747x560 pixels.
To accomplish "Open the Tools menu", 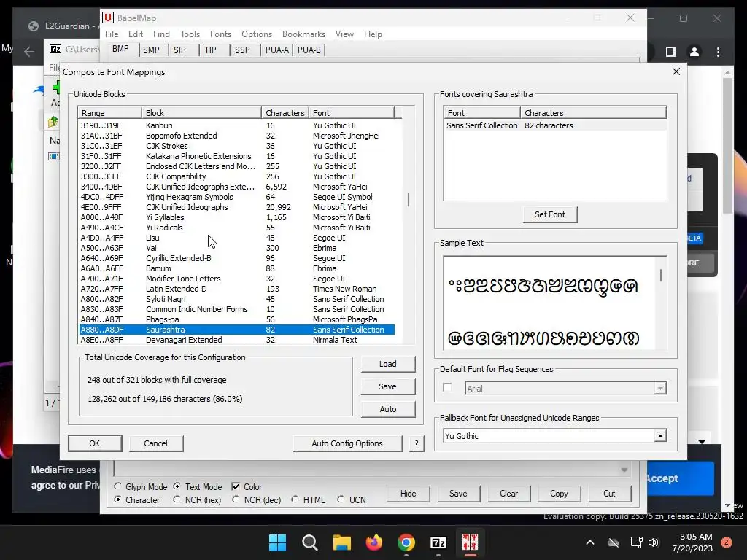I will [190, 34].
